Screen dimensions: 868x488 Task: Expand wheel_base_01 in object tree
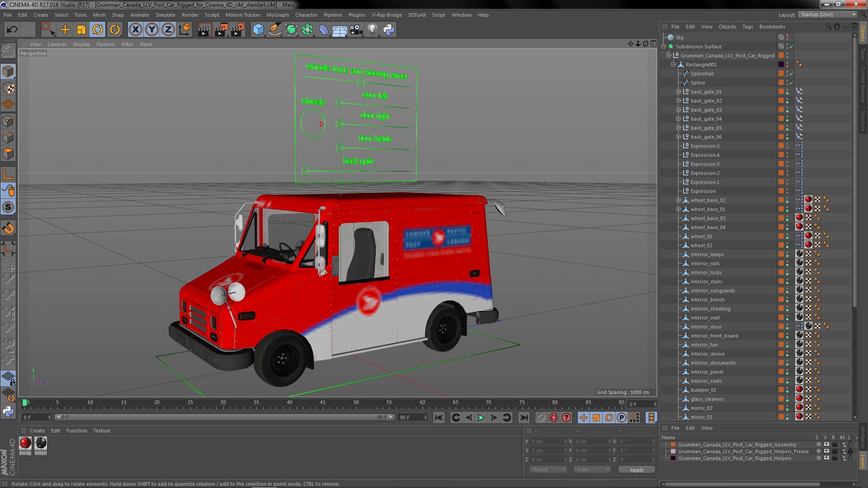[x=678, y=209]
